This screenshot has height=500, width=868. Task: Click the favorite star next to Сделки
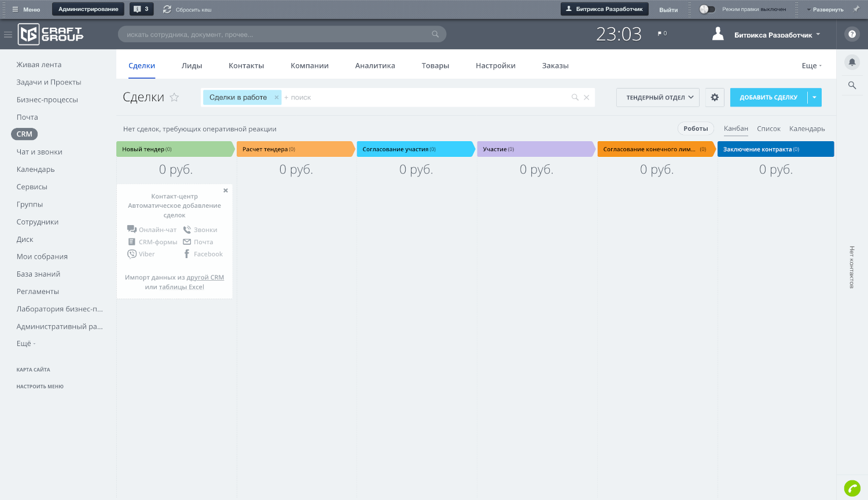coord(174,97)
